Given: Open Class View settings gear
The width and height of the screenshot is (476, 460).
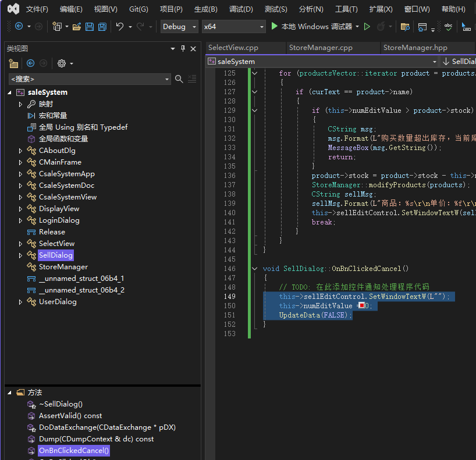Looking at the screenshot, I should (61, 63).
